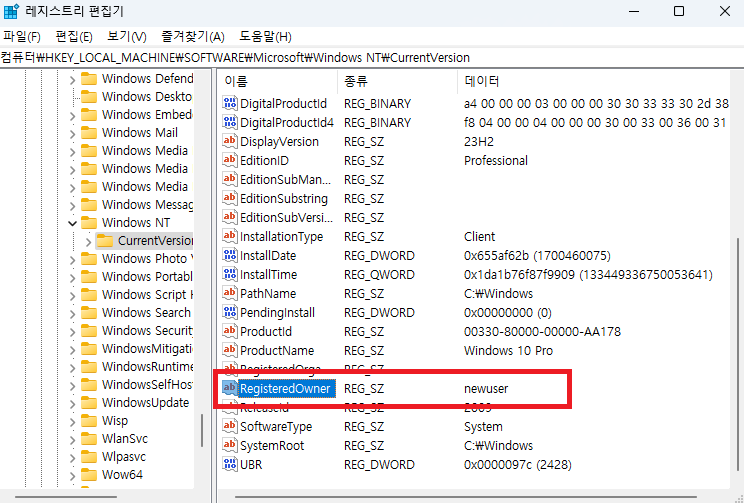Click the EditionSubstring string value icon
744x503 pixels.
click(230, 198)
